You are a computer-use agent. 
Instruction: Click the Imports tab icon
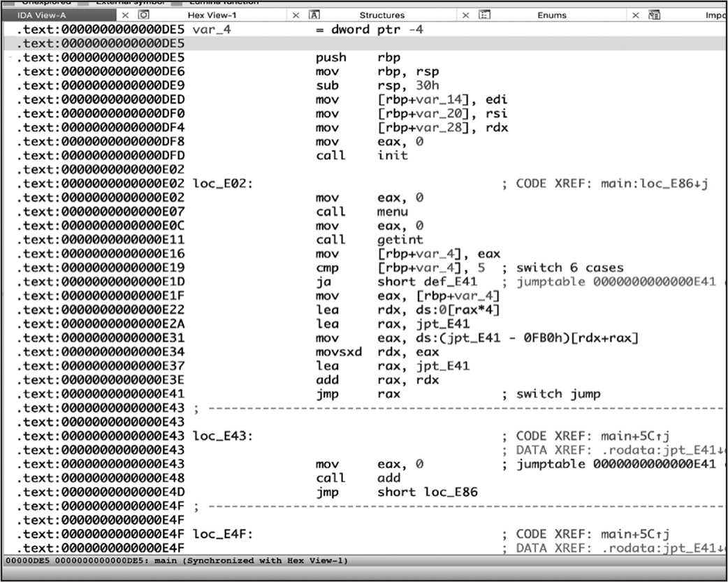tap(655, 15)
